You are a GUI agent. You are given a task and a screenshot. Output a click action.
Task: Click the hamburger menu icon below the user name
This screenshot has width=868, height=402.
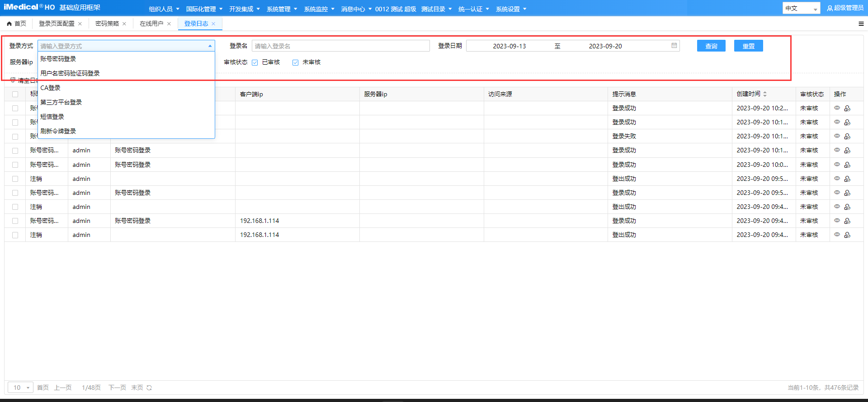[x=861, y=24]
